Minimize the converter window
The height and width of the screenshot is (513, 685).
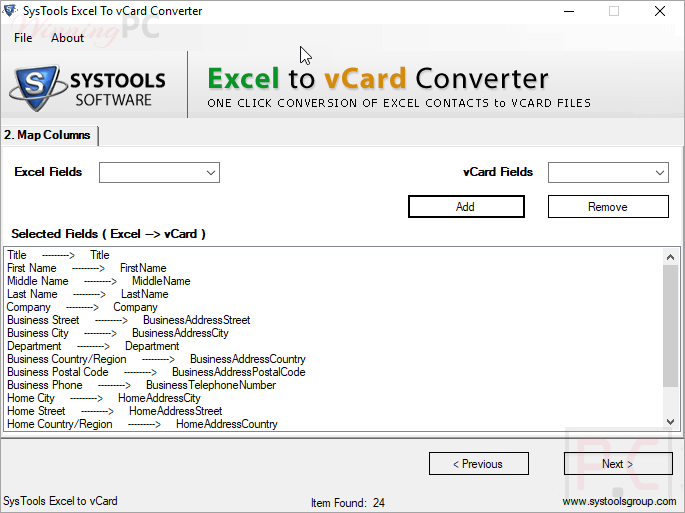pyautogui.click(x=569, y=11)
